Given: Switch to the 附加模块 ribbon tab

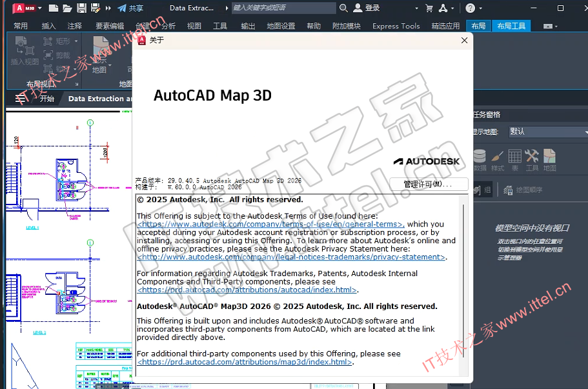Looking at the screenshot, I should 347,26.
